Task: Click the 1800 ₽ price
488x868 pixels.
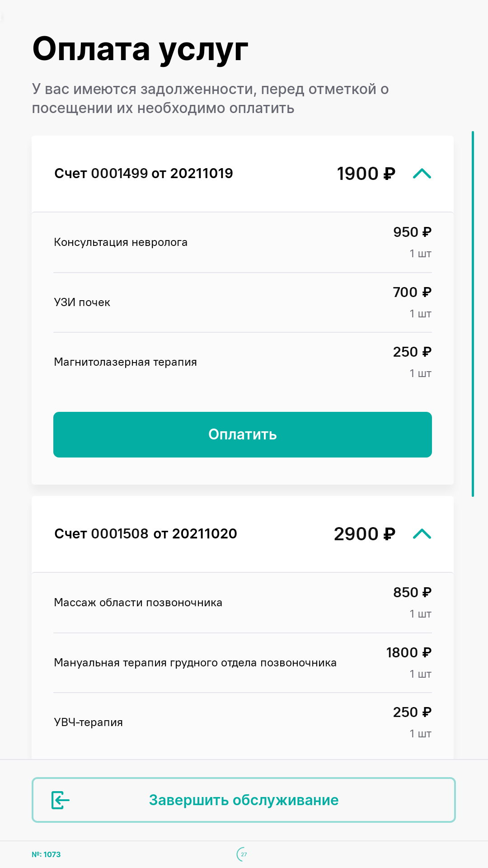Action: pyautogui.click(x=408, y=652)
